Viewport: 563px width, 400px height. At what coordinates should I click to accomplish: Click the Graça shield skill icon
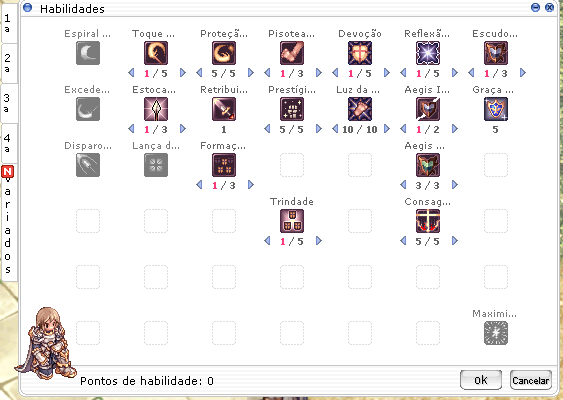point(495,109)
